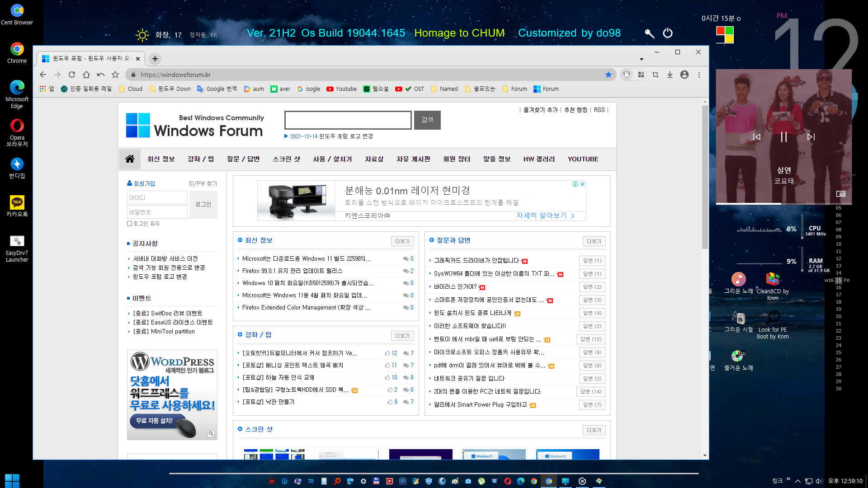
Task: Click the crop screenshot toolbar icon
Action: [x=656, y=75]
